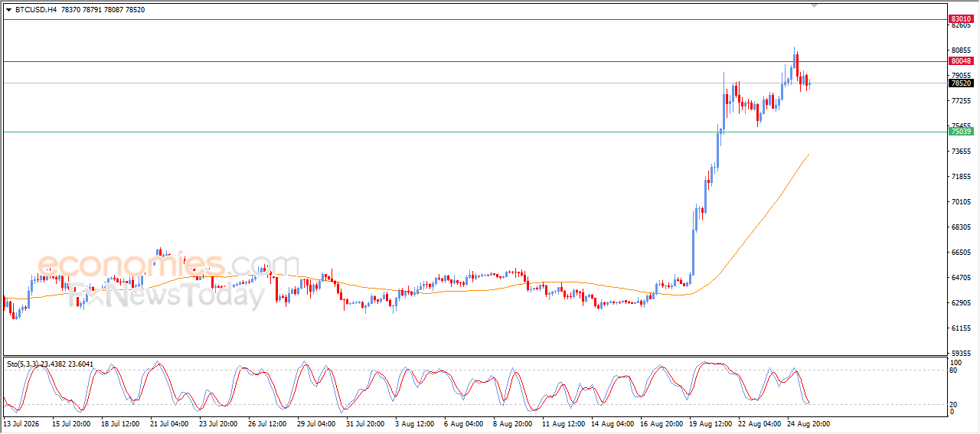Click the BTCUSD,H4 chart title text
This screenshot has height=434, width=980.
click(x=36, y=10)
